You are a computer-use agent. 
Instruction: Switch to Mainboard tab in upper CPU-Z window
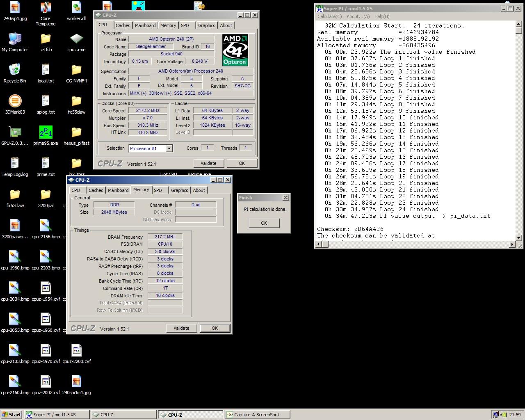(x=145, y=25)
